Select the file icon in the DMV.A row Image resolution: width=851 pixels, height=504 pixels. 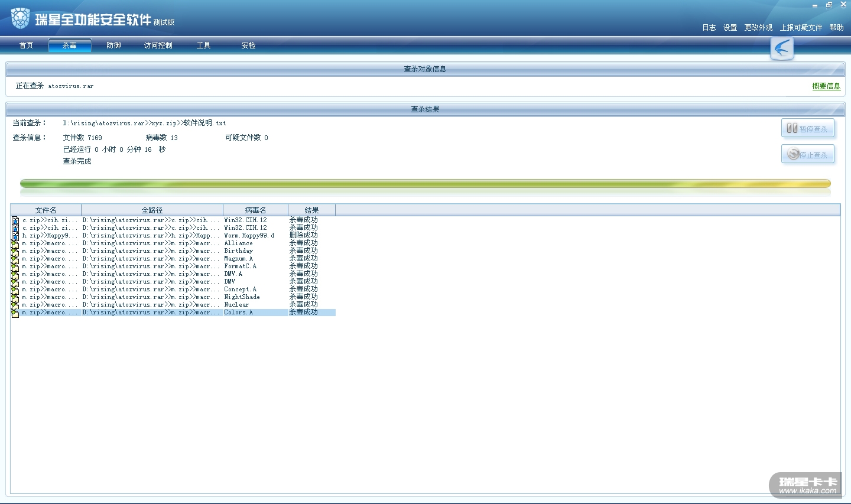click(15, 274)
